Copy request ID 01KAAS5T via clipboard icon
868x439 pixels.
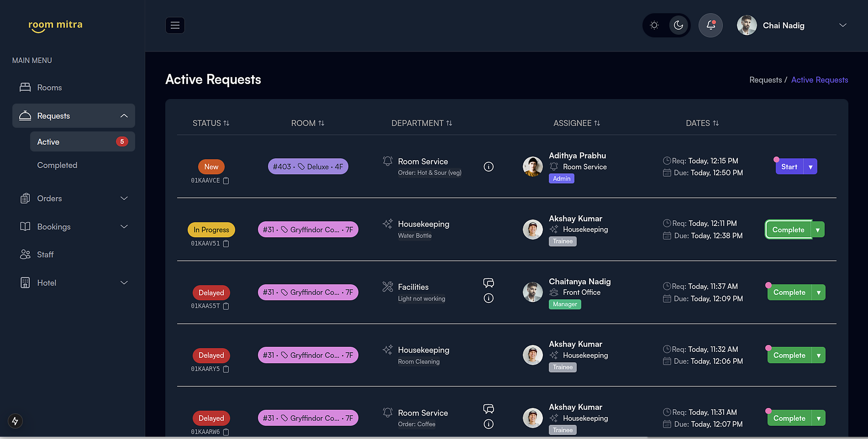(226, 306)
